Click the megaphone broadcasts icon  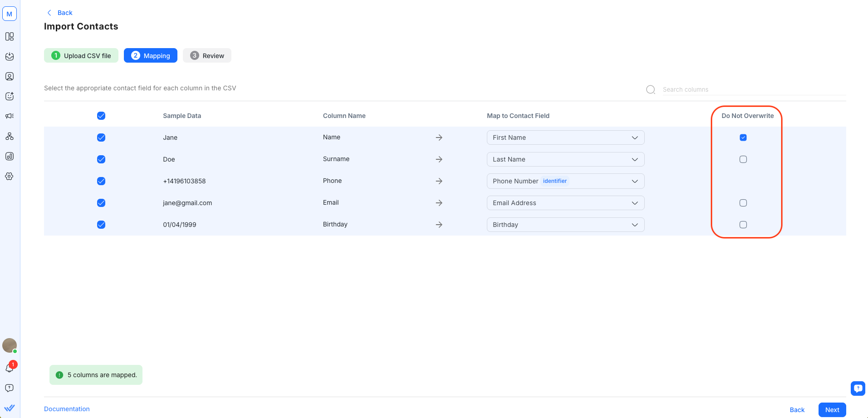click(10, 116)
